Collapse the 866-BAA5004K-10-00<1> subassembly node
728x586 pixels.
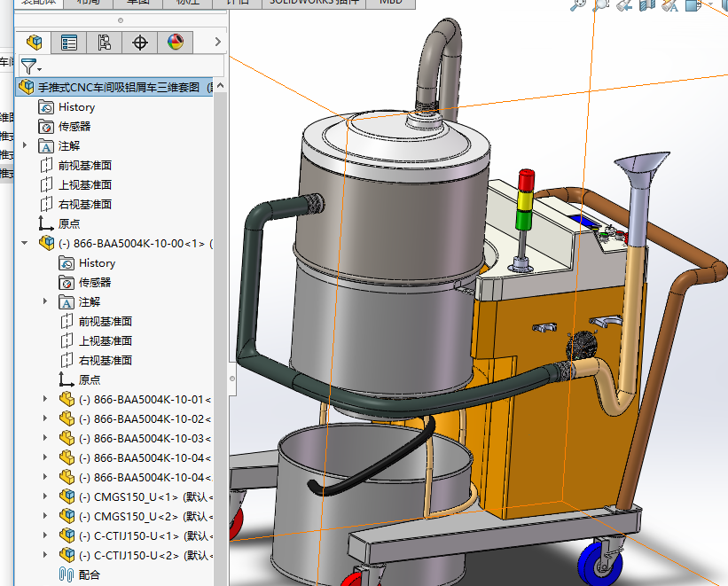(25, 243)
